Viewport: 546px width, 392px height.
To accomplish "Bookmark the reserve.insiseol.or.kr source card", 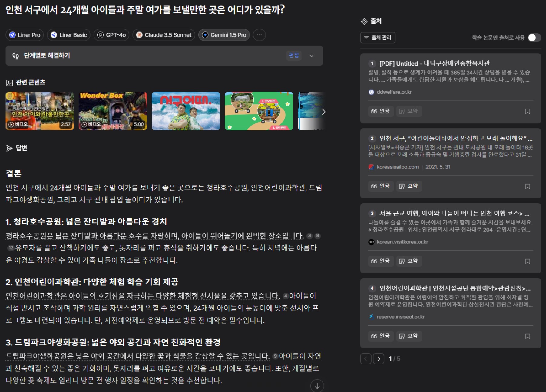I will [x=528, y=336].
